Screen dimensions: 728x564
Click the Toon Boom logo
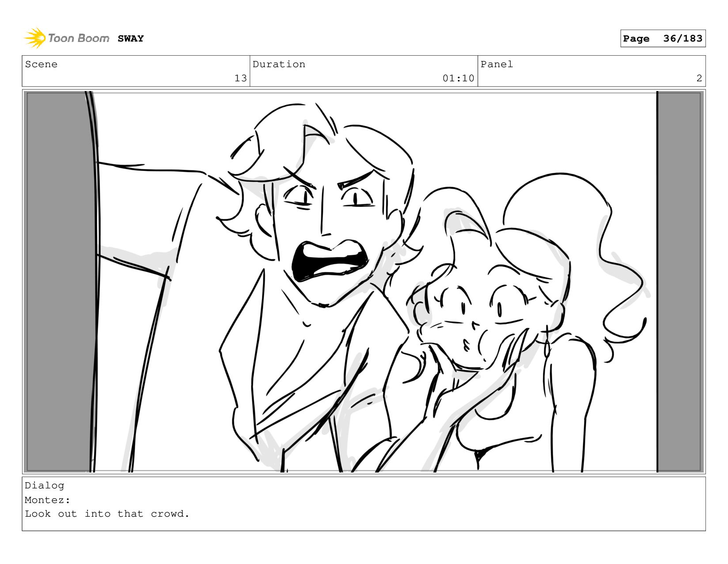point(67,38)
